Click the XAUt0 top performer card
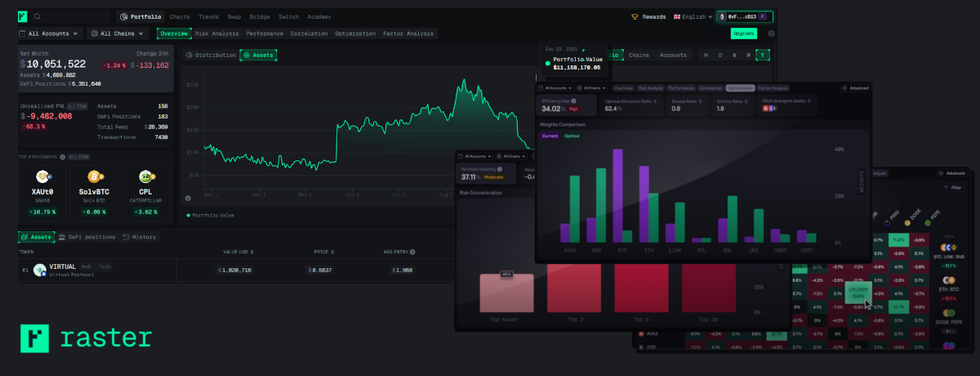The width and height of the screenshot is (980, 376). 42,194
